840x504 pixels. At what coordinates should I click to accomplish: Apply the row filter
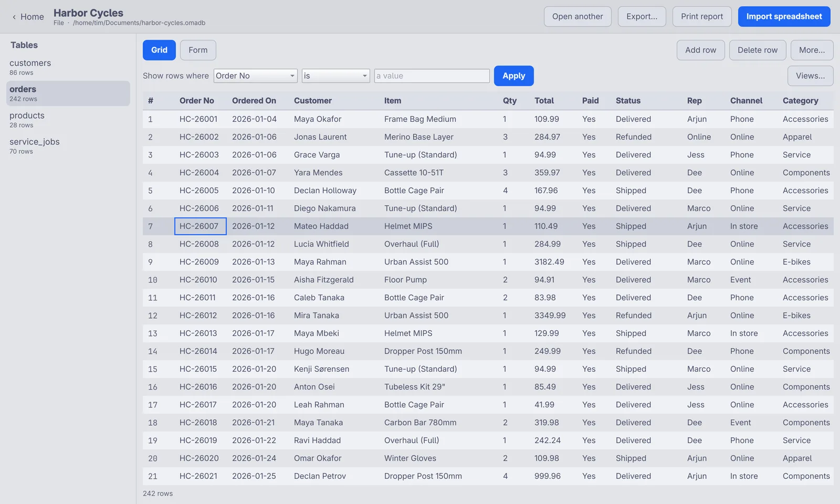(513, 76)
